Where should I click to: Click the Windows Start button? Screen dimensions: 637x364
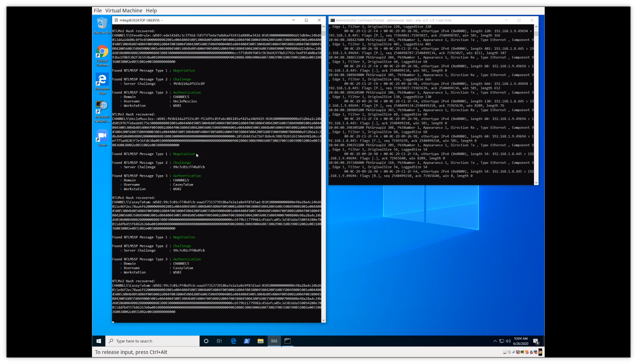pos(99,341)
